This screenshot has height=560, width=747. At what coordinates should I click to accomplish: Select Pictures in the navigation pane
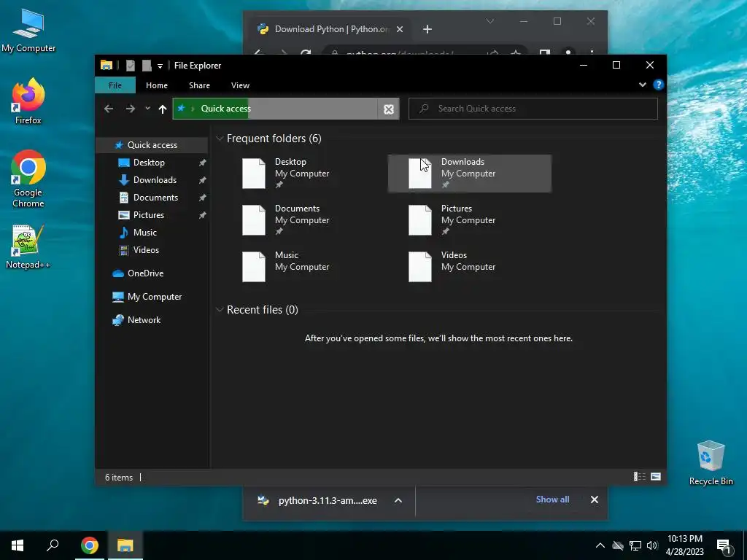tap(149, 215)
